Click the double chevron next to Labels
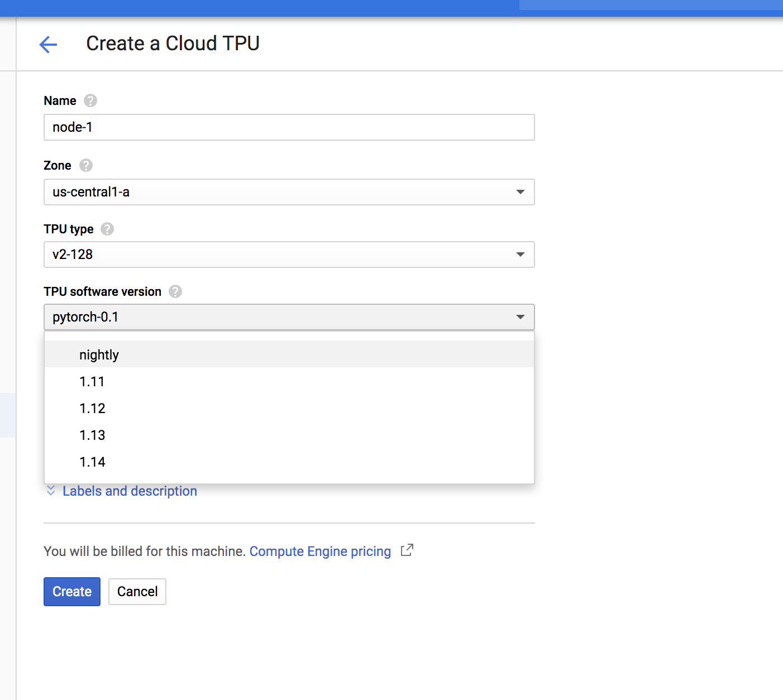The width and height of the screenshot is (783, 700). [x=51, y=491]
